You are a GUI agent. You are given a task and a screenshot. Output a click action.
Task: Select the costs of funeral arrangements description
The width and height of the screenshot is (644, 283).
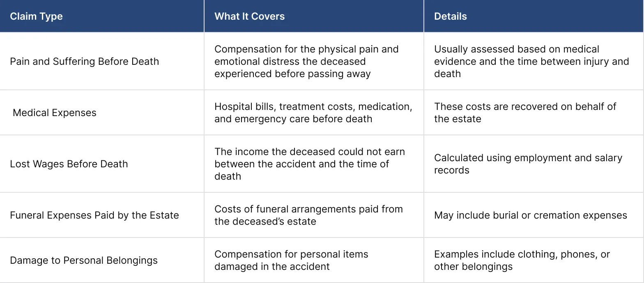click(x=308, y=215)
